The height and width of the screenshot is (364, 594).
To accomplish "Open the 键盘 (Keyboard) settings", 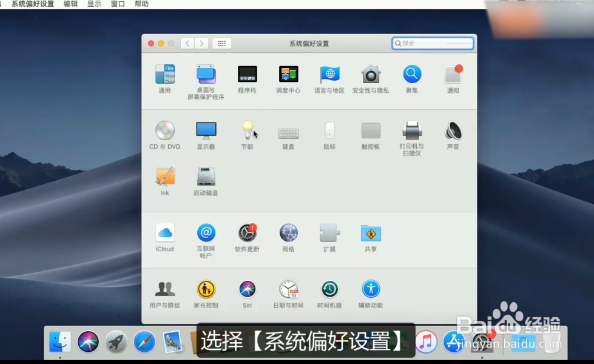I will pyautogui.click(x=288, y=129).
